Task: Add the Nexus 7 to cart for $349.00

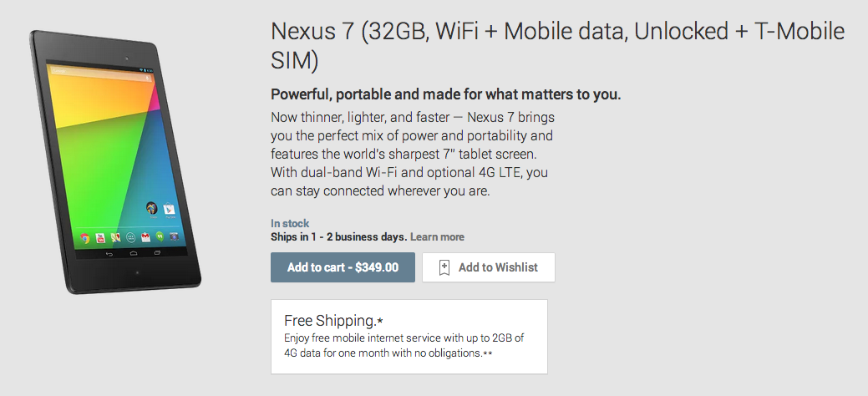Action: [343, 267]
